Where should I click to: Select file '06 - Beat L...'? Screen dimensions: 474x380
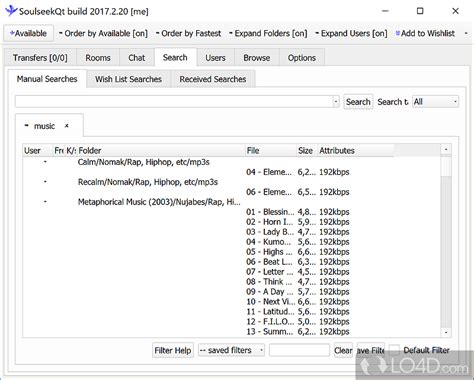(269, 262)
